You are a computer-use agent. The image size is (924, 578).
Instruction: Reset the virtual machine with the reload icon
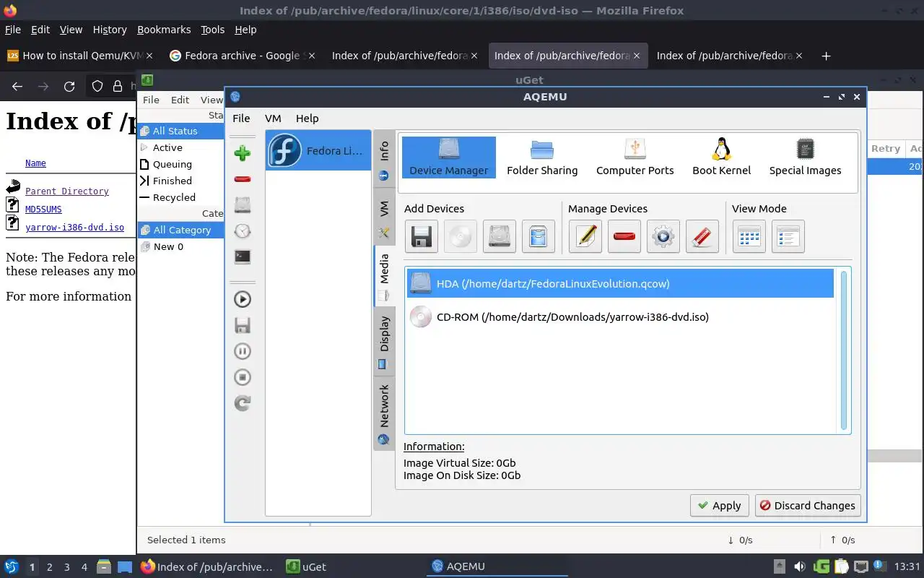tap(243, 403)
